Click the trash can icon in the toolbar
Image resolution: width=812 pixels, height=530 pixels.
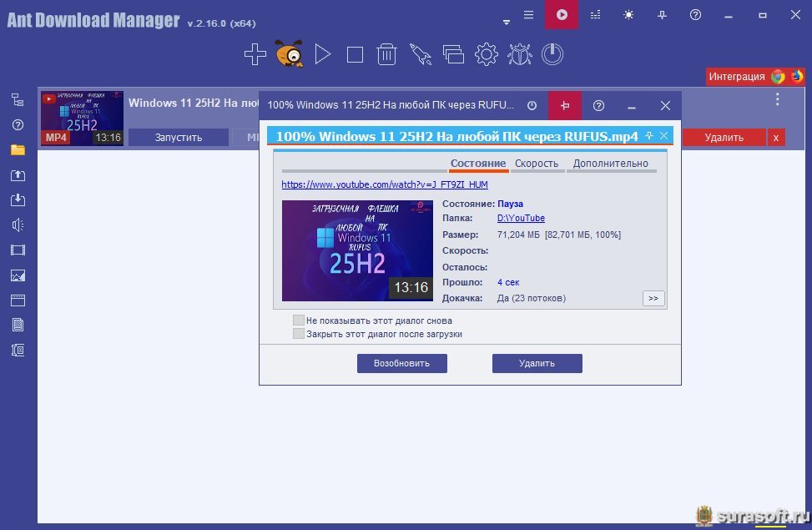coord(386,55)
